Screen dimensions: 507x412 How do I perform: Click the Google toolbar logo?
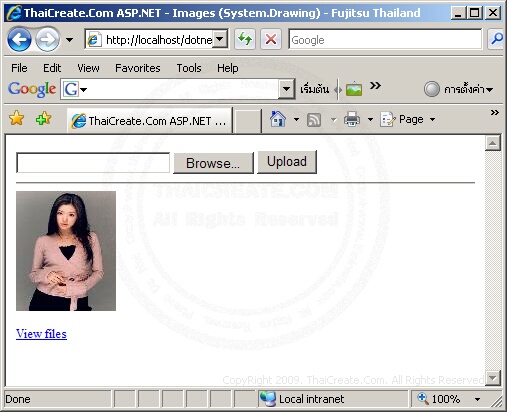[32, 89]
